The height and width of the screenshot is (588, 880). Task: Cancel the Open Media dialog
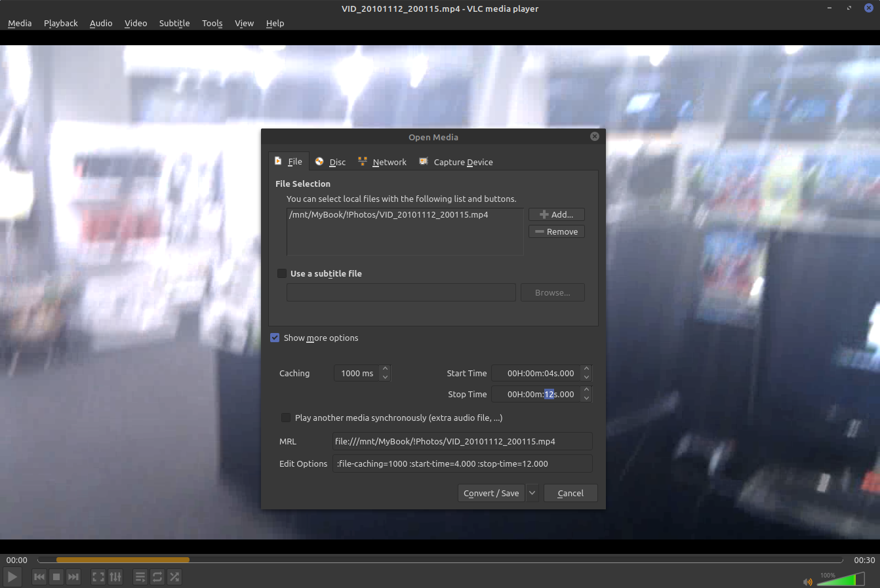(x=570, y=493)
